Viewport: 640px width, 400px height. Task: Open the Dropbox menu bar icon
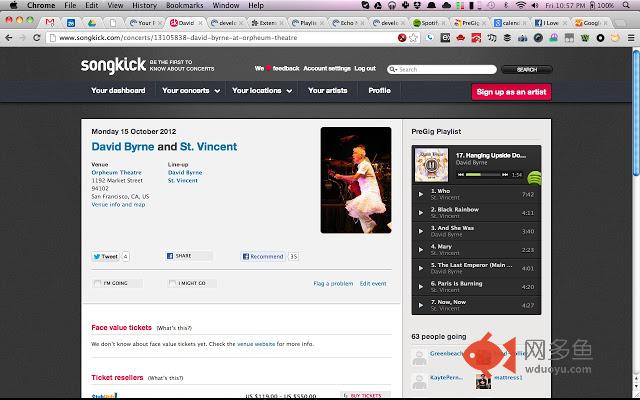[419, 5]
